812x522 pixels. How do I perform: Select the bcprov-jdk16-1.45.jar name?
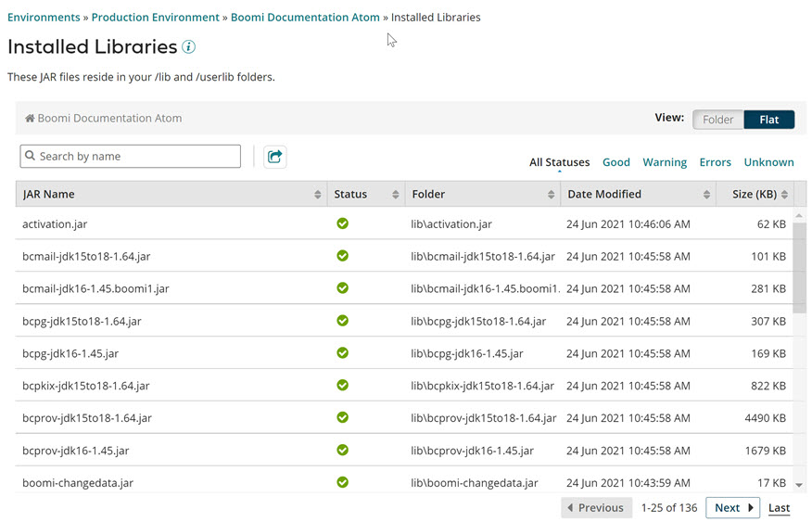[76, 451]
